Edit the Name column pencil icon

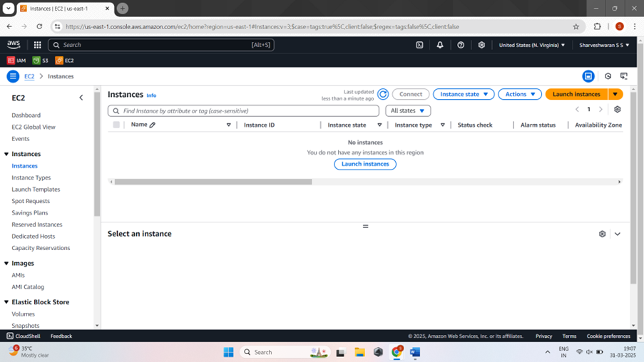(153, 125)
